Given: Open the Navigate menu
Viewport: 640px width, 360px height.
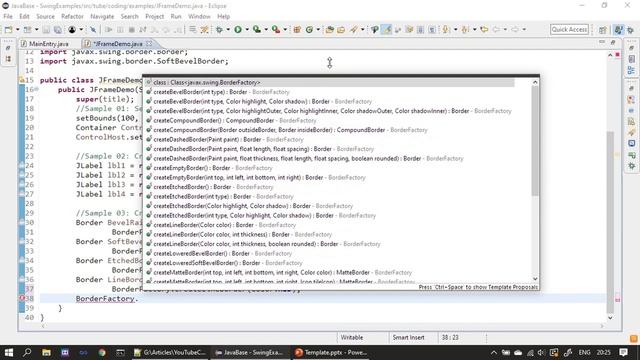Looking at the screenshot, I should tap(102, 16).
